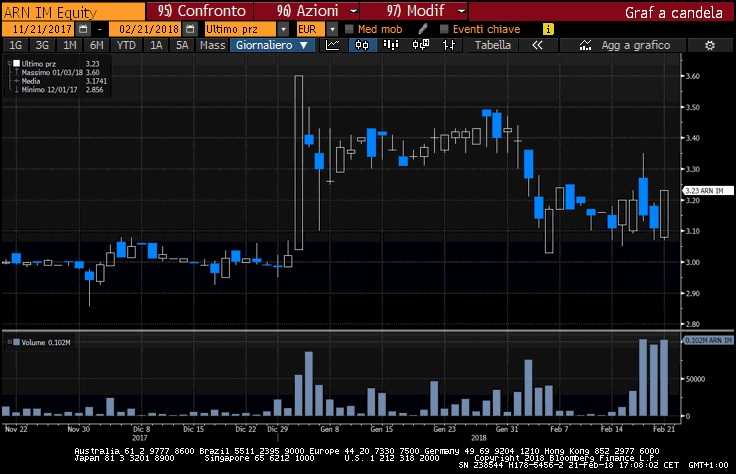
Task: Select the 1M time range tab
Action: 69,45
